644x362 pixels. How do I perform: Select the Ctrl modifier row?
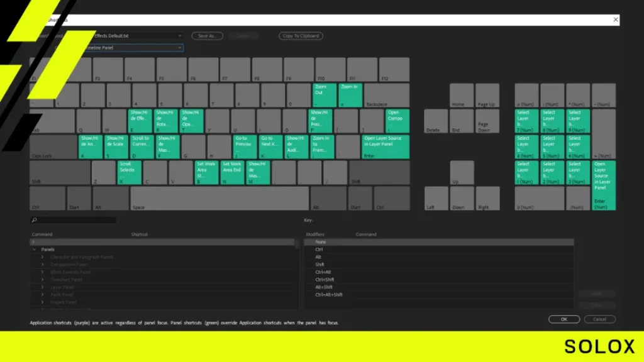[438, 250]
